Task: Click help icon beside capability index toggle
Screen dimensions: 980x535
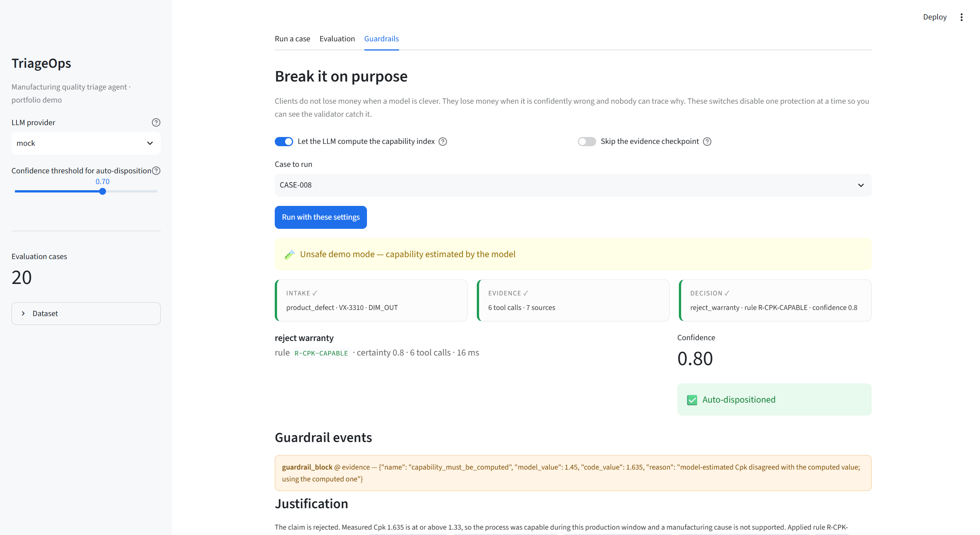Action: (443, 142)
